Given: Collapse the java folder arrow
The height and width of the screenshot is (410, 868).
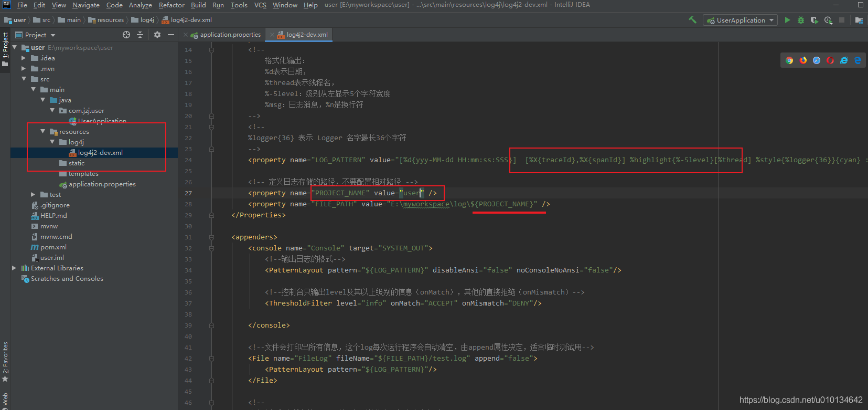Looking at the screenshot, I should click(x=43, y=100).
